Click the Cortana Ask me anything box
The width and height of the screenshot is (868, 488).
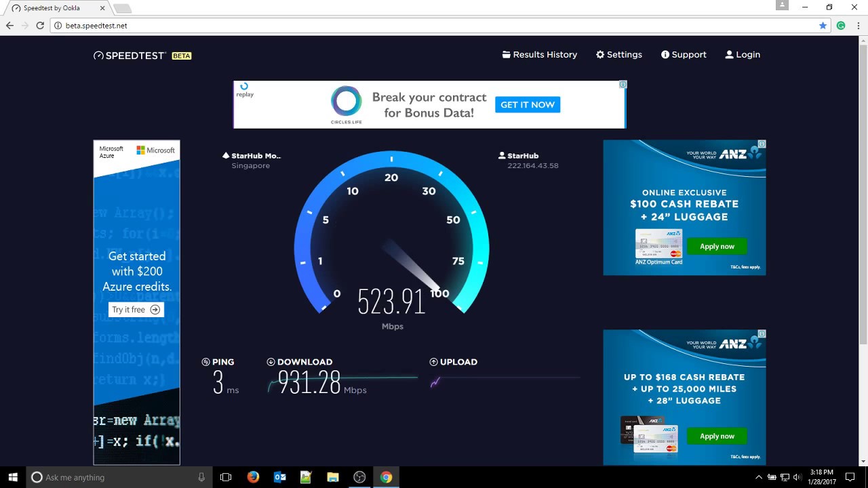point(119,477)
